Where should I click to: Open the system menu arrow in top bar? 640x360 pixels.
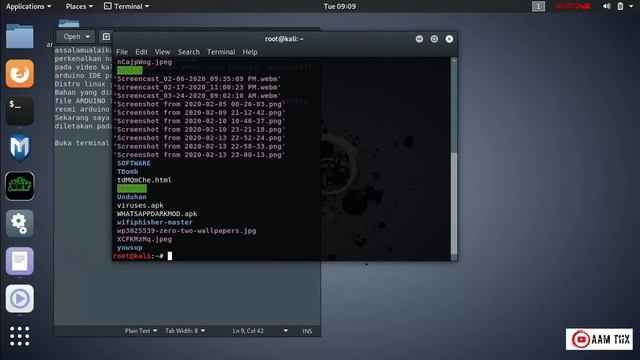tap(631, 6)
